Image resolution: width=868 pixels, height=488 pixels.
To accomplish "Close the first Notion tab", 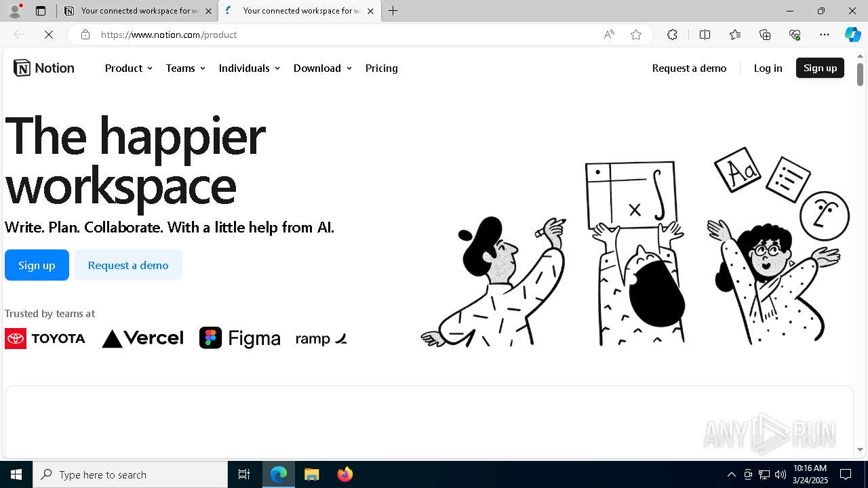I will click(208, 11).
